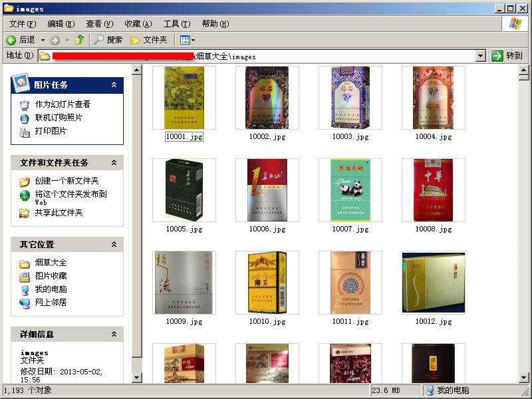
Task: Open the 帮助(H) menu
Action: point(215,24)
